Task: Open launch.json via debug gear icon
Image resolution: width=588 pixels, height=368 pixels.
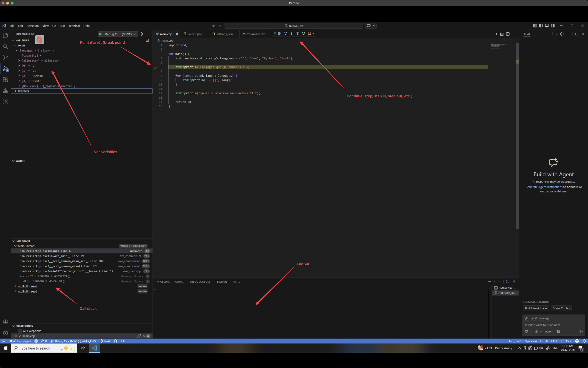Action: [141, 34]
